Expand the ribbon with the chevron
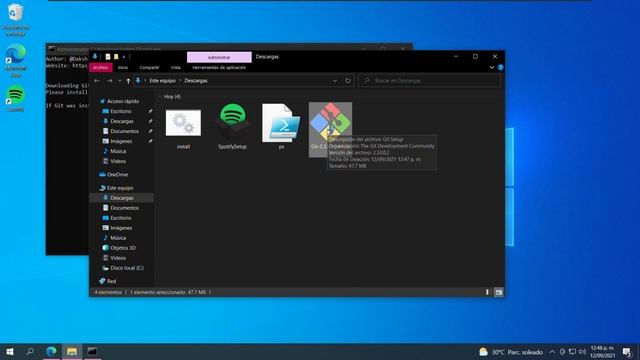Image resolution: width=640 pixels, height=360 pixels. click(x=492, y=67)
